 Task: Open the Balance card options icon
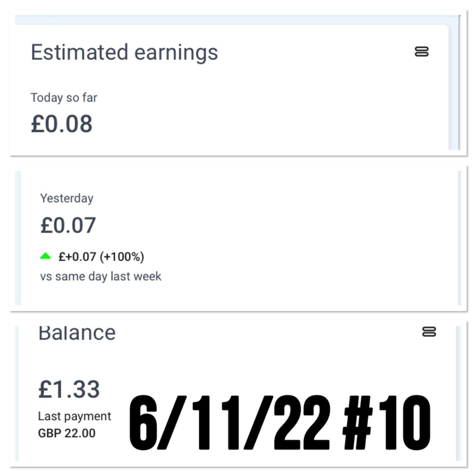(x=429, y=332)
